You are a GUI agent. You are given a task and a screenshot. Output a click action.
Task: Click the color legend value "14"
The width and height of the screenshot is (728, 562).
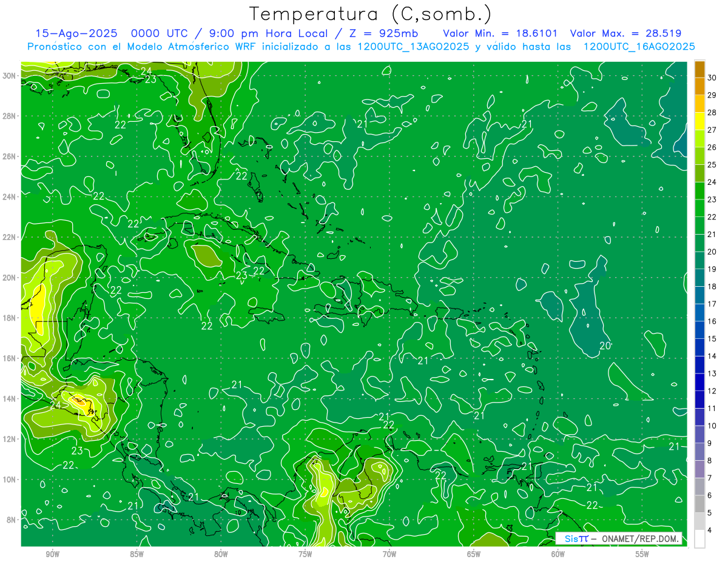tap(712, 356)
